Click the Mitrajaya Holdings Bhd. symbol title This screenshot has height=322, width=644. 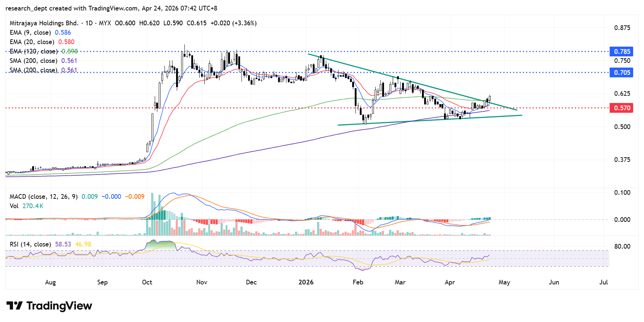point(44,23)
